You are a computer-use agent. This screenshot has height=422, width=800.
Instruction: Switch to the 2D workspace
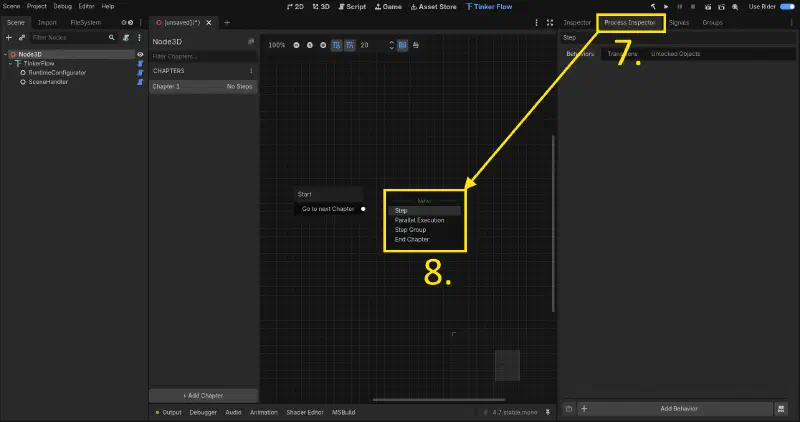tap(295, 7)
